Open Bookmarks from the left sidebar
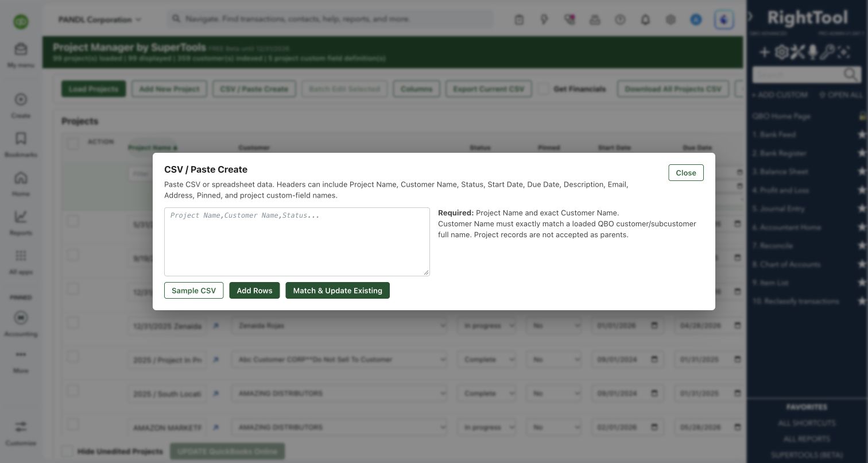 (21, 144)
